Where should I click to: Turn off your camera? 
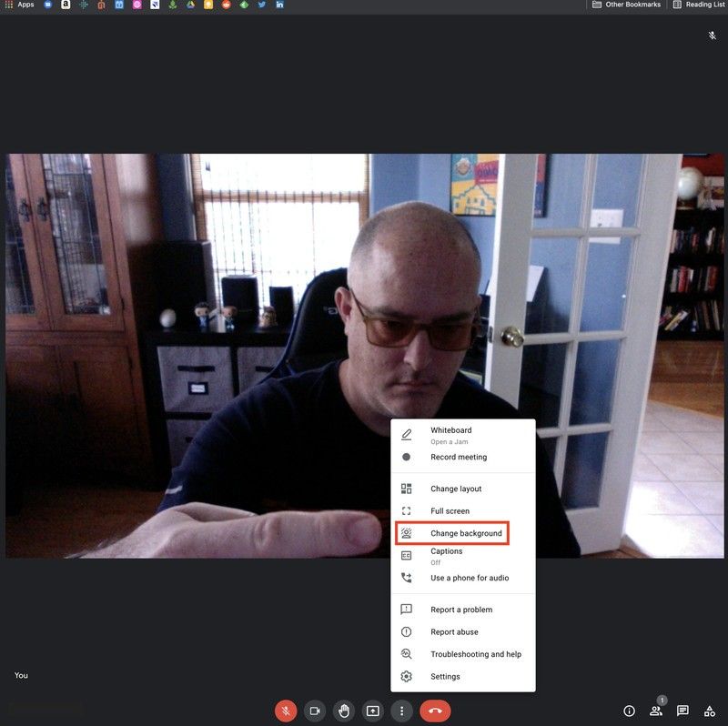click(314, 711)
